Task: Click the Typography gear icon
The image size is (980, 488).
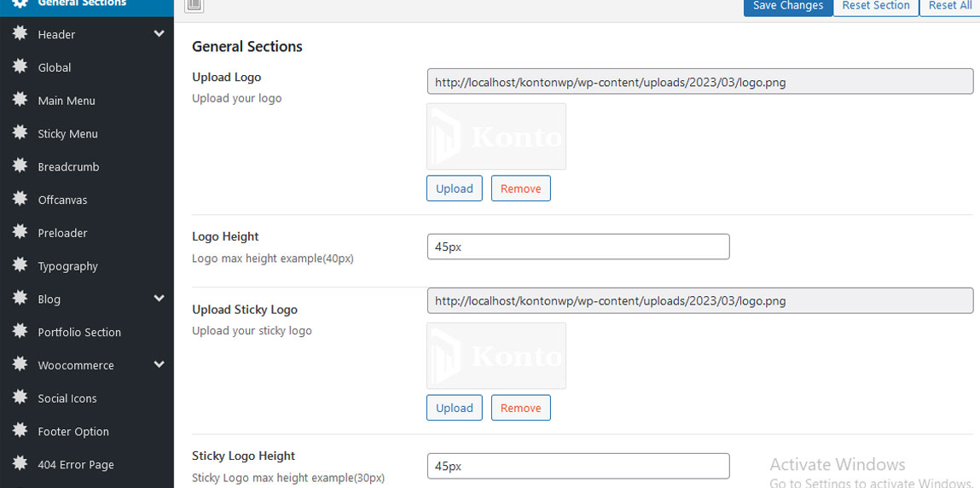Action: (20, 265)
